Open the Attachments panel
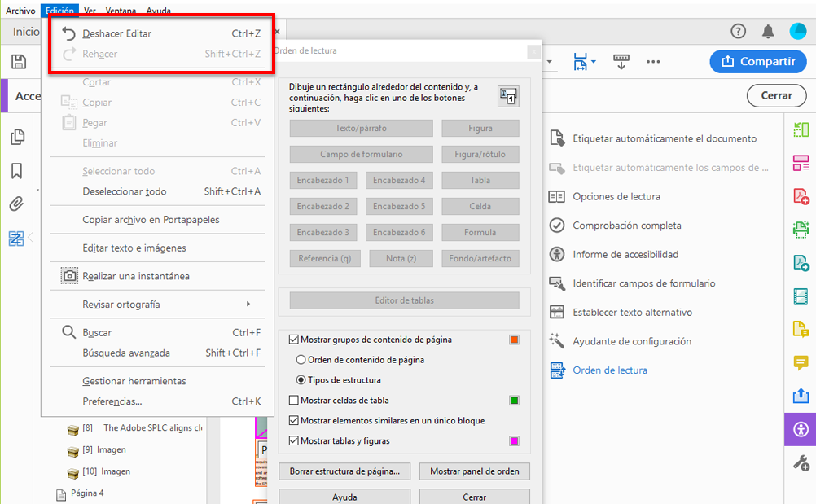 tap(16, 204)
